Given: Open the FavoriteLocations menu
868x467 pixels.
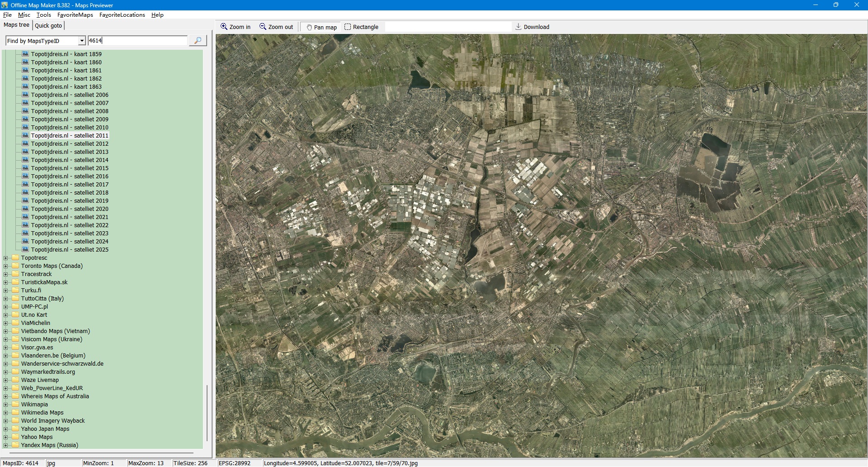Looking at the screenshot, I should (x=122, y=15).
